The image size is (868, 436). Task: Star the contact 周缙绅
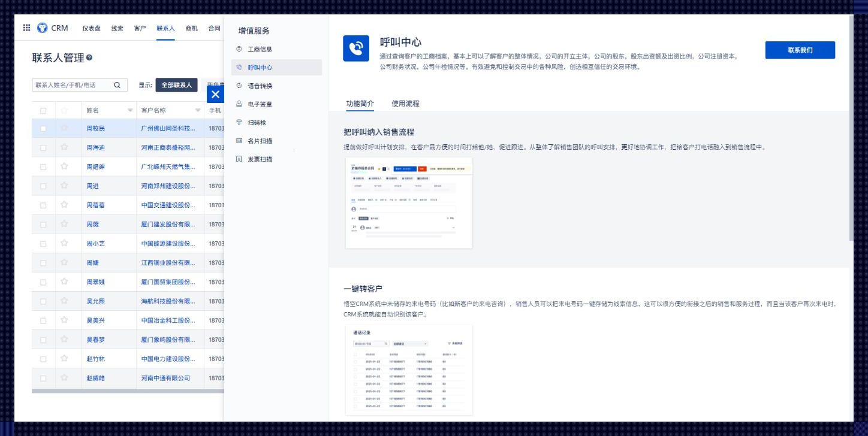tap(64, 167)
